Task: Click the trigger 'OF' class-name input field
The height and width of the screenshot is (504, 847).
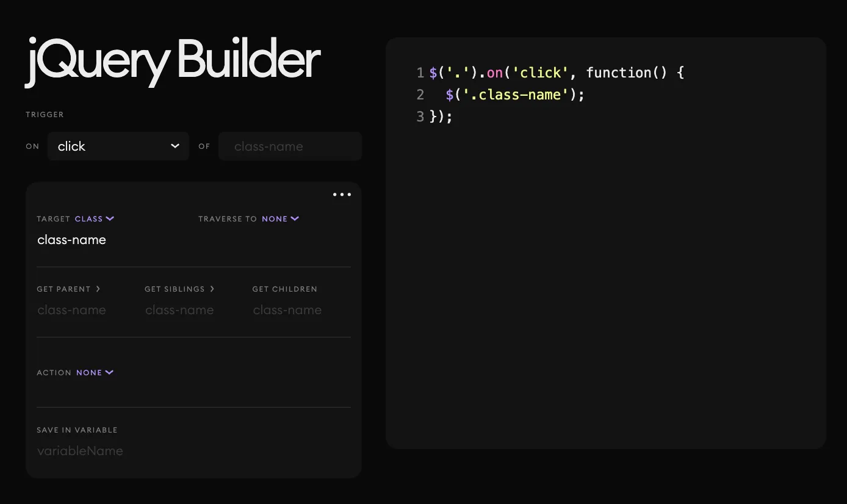Action: pos(290,146)
